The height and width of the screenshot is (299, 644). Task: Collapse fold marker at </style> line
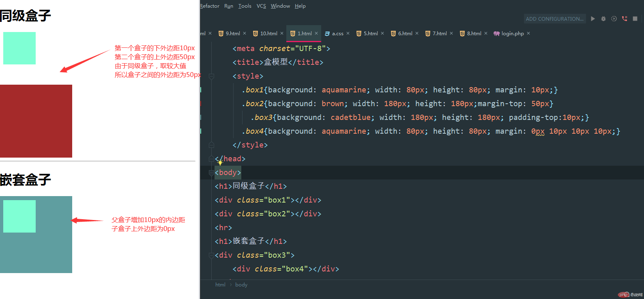pyautogui.click(x=211, y=145)
